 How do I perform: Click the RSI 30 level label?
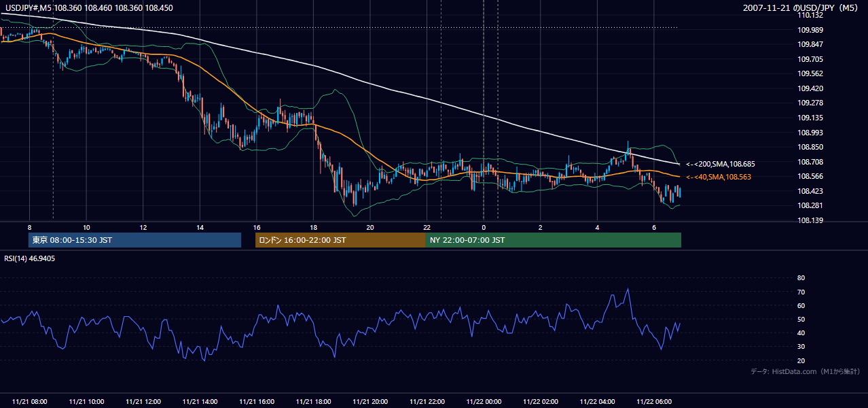[801, 347]
